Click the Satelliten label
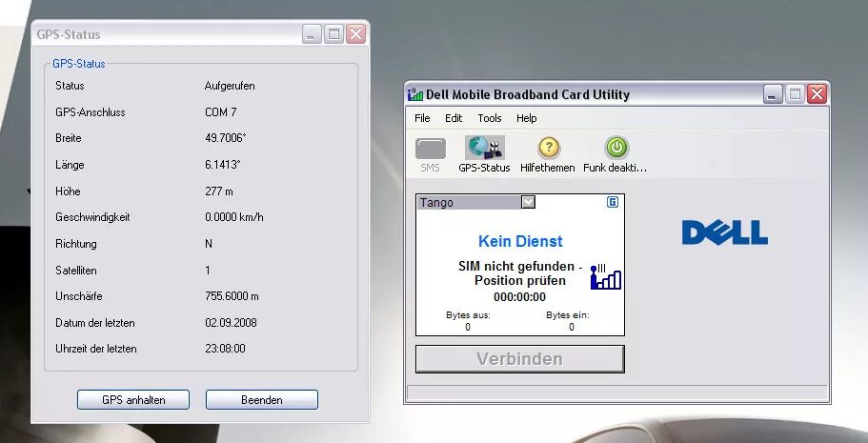Viewport: 868px width, 443px height. (76, 271)
